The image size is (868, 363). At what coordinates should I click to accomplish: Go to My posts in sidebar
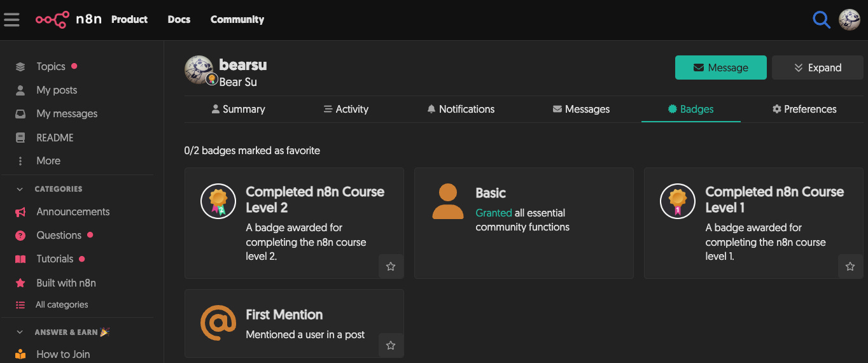pyautogui.click(x=57, y=90)
